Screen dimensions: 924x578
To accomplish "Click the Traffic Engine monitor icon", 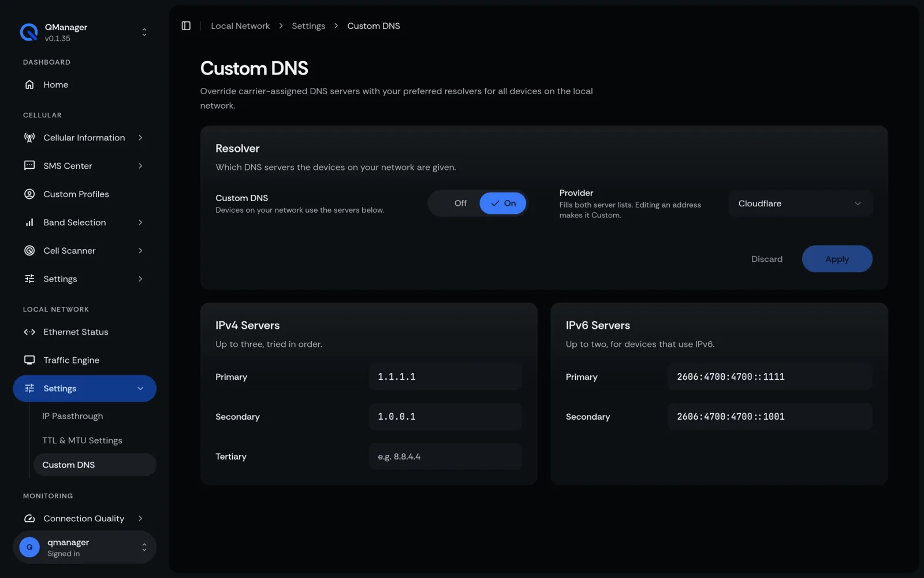I will (29, 360).
